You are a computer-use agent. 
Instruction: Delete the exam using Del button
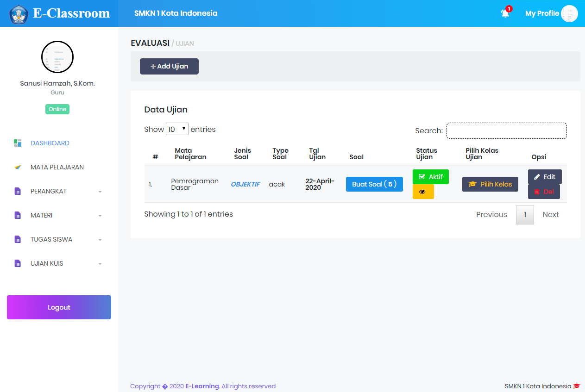pyautogui.click(x=544, y=192)
